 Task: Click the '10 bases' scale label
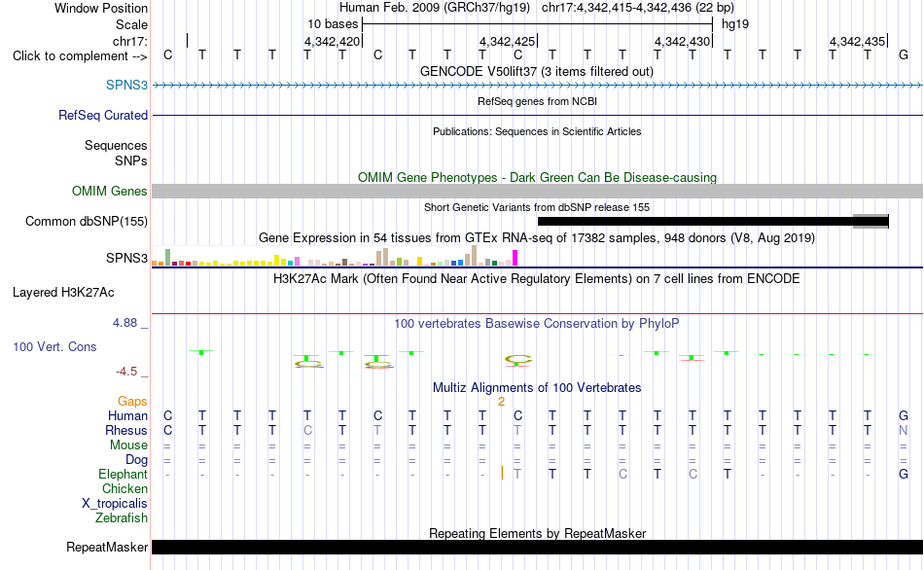(333, 24)
